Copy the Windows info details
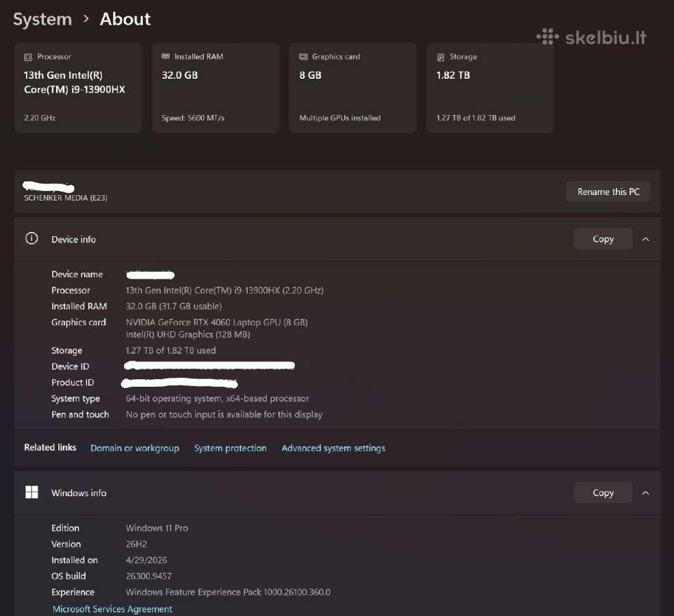Viewport: 674px width, 616px height. [603, 493]
